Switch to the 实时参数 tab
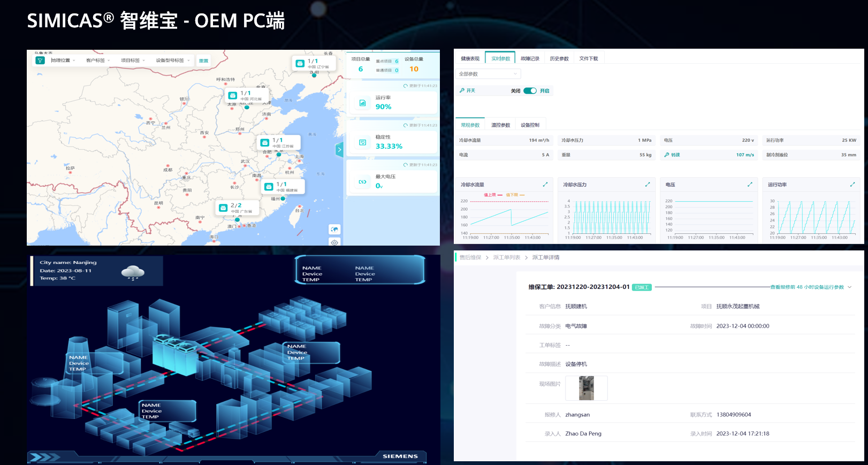868x465 pixels. point(500,58)
